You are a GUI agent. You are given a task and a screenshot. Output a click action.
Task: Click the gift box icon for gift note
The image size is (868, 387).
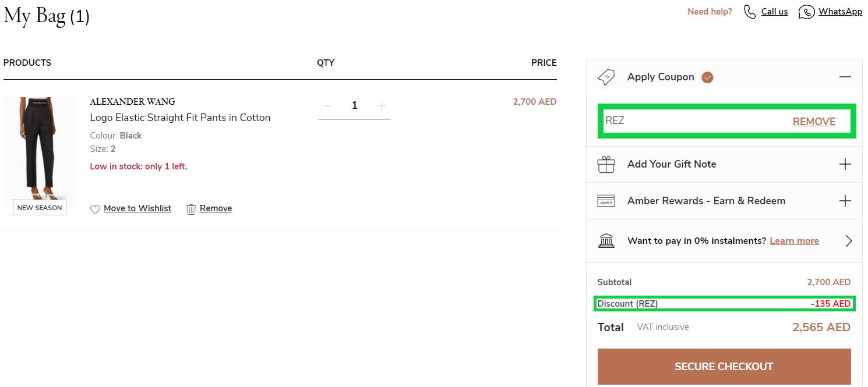[x=606, y=164]
